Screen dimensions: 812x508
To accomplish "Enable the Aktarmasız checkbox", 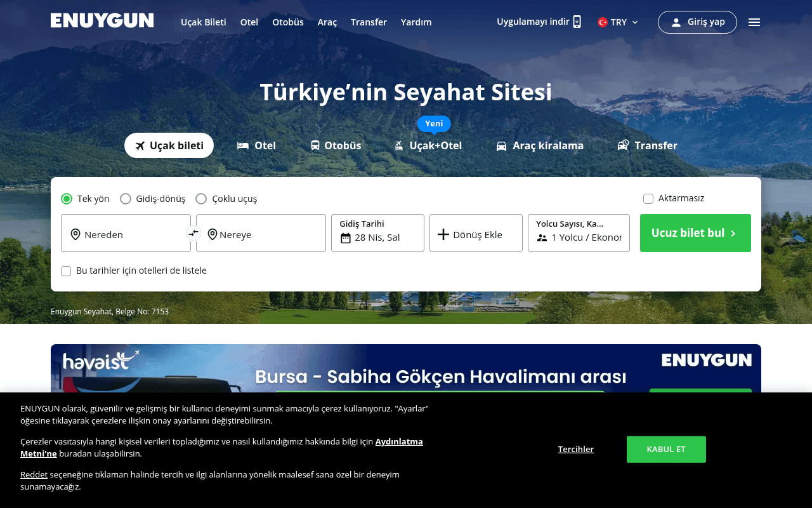I will click(x=648, y=198).
